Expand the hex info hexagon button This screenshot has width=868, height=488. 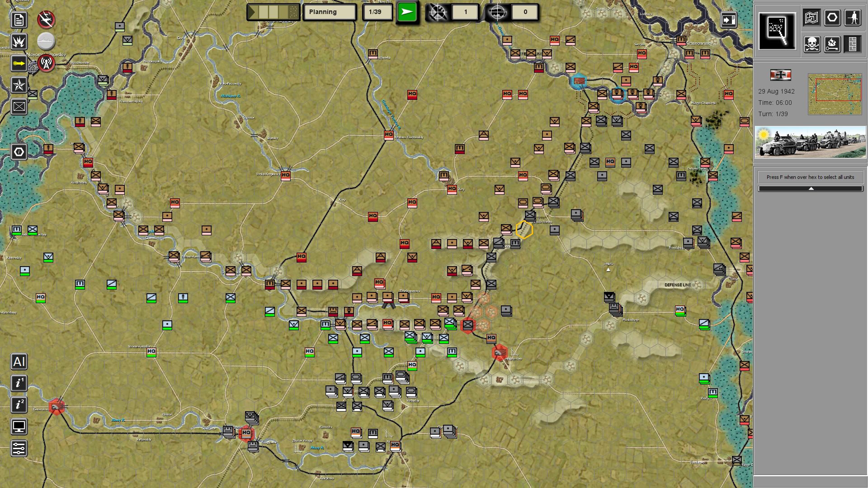(x=19, y=152)
